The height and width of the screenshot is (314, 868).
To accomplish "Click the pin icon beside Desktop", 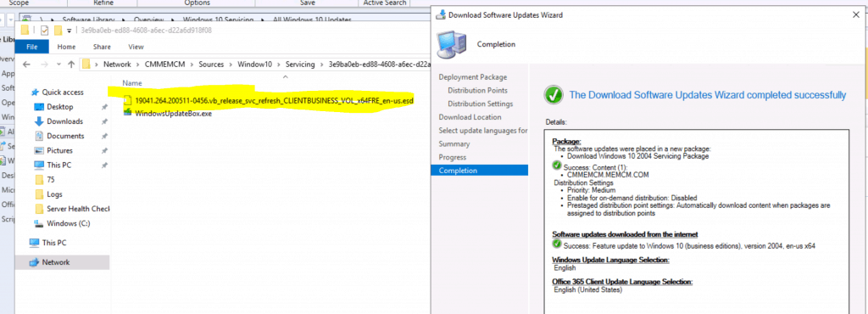I will [104, 107].
